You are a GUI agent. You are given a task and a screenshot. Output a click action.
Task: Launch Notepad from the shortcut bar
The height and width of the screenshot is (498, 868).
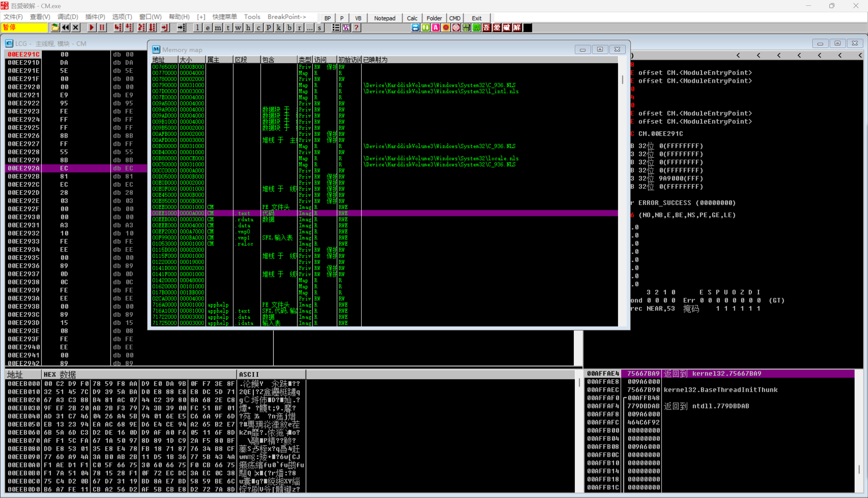(x=385, y=18)
